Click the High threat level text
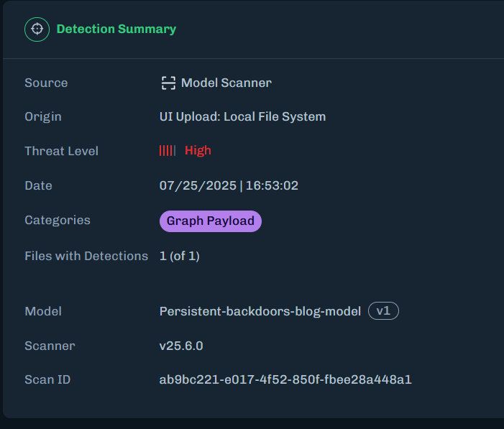Viewport: 504px width, 429px height. (198, 151)
